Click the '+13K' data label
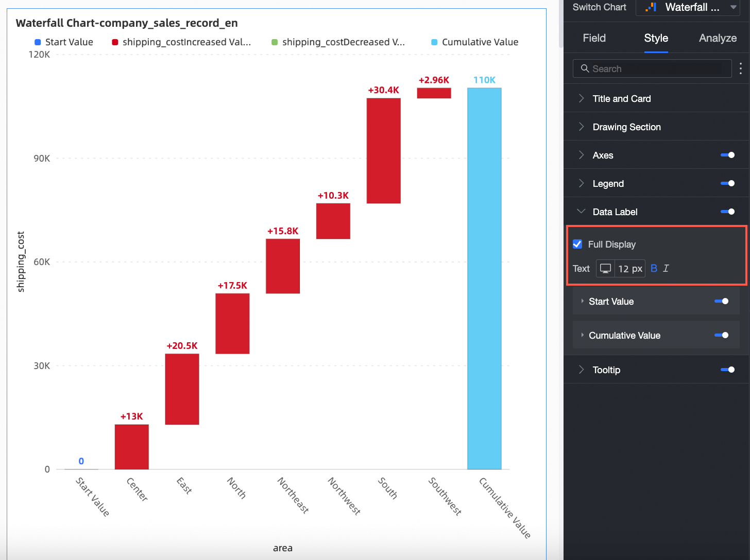Screen dimensions: 750x560 pyautogui.click(x=132, y=416)
